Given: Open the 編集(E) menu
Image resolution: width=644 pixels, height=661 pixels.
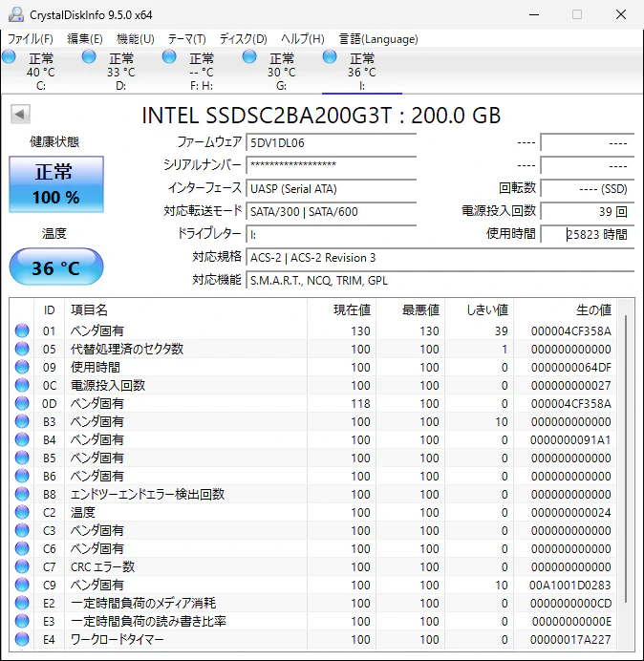Looking at the screenshot, I should click(85, 39).
